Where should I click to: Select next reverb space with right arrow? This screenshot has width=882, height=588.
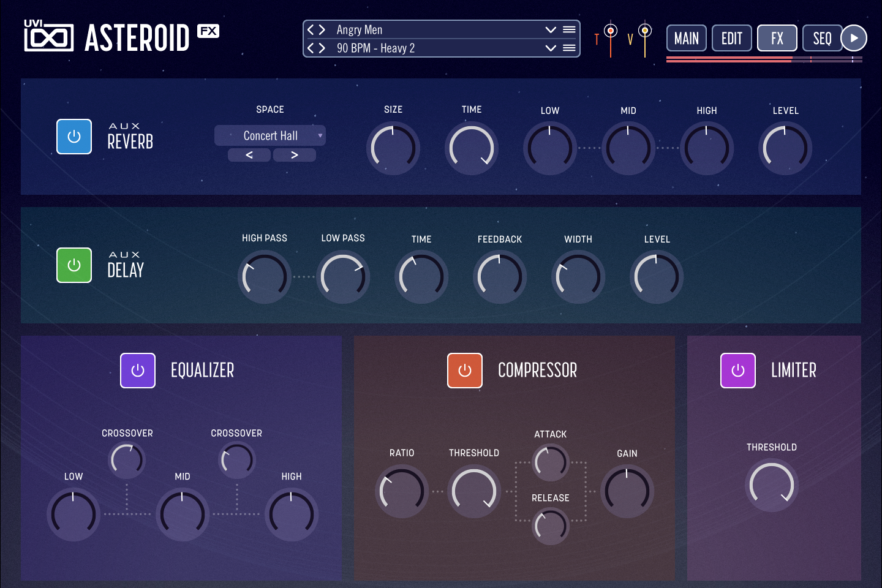tap(295, 155)
